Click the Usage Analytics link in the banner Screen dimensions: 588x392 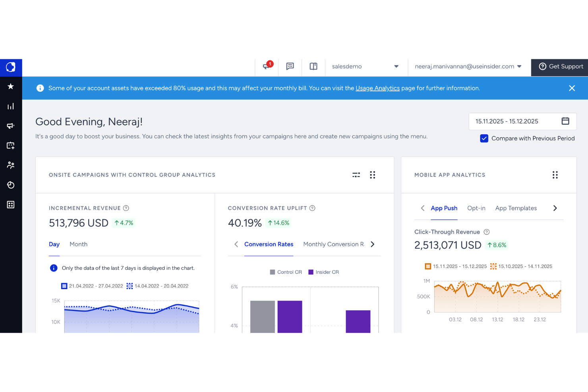(x=377, y=88)
